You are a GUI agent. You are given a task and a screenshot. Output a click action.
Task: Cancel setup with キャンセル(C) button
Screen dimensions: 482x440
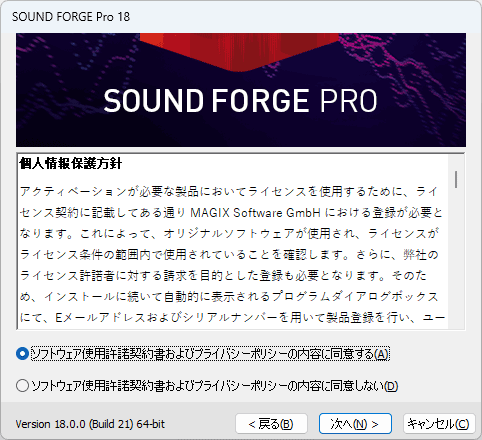[439, 424]
